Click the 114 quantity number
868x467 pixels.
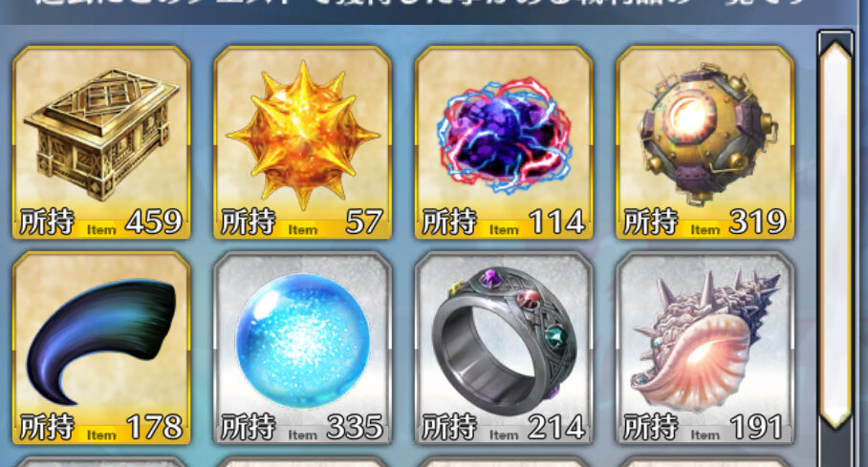pos(556,222)
